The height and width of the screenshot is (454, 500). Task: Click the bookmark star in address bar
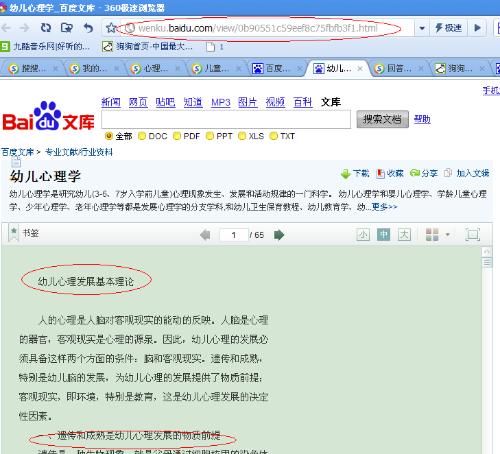click(x=111, y=28)
